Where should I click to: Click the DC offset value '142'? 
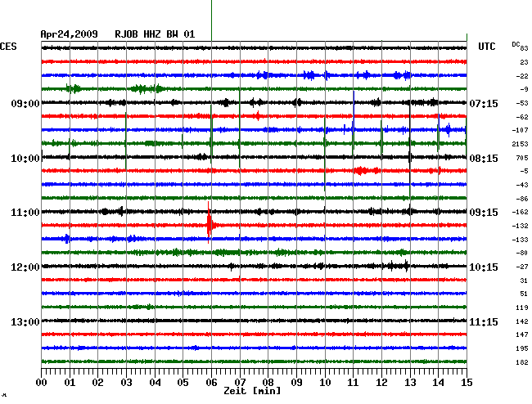(522, 321)
